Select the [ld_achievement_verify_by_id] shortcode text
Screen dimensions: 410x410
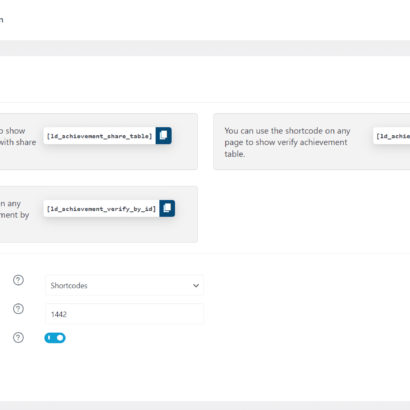tap(101, 209)
